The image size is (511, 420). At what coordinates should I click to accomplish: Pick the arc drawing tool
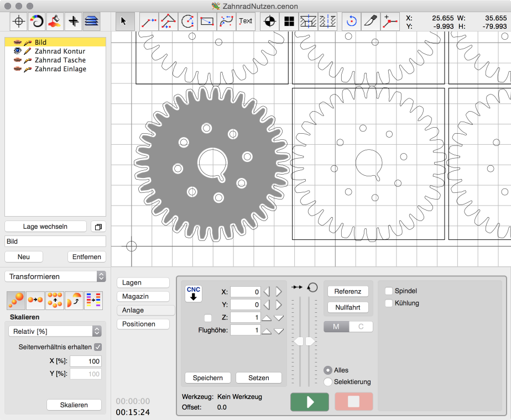[x=187, y=22]
